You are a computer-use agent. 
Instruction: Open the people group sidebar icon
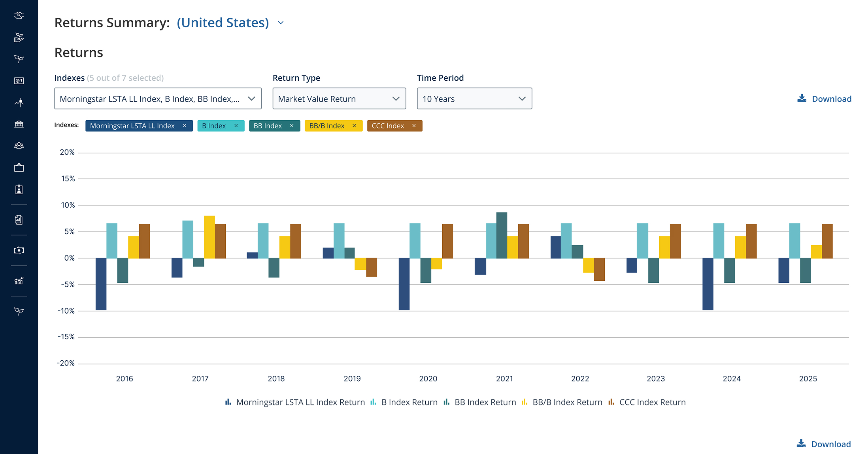(x=19, y=146)
